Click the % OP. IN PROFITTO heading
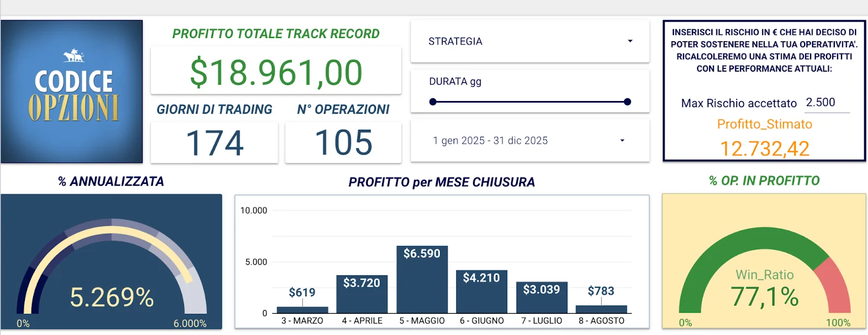 click(x=764, y=181)
